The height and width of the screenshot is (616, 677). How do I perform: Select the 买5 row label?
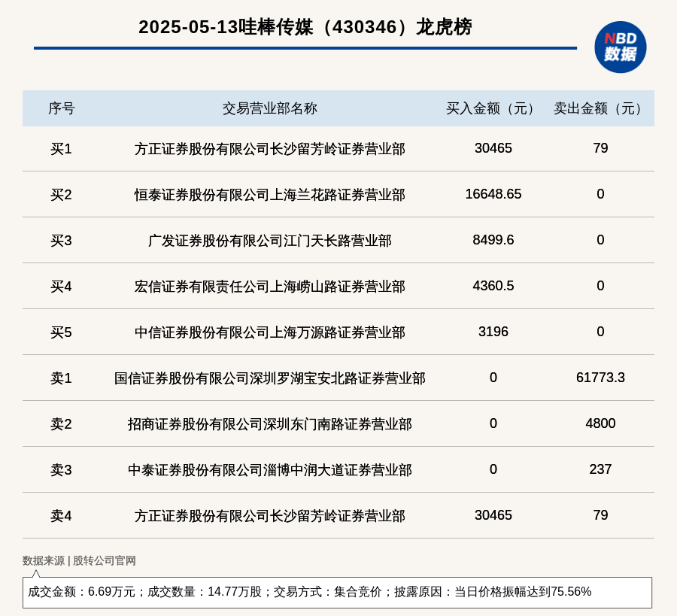62,332
